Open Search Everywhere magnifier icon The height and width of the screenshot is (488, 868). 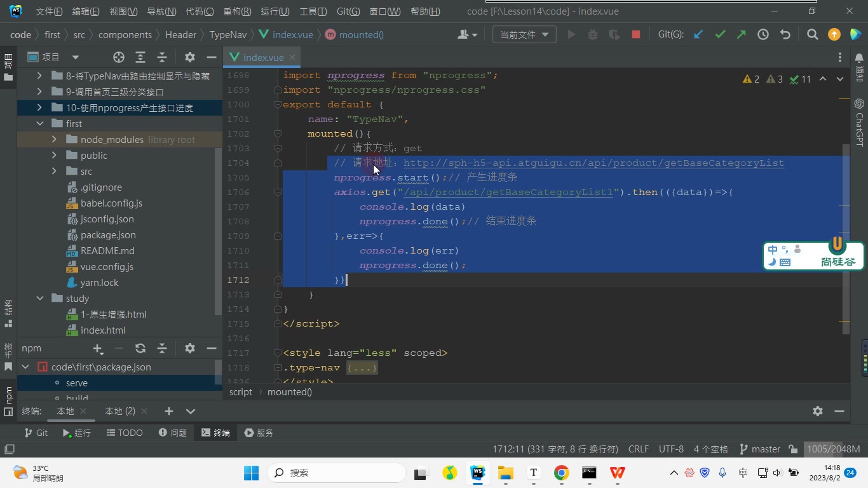point(812,35)
